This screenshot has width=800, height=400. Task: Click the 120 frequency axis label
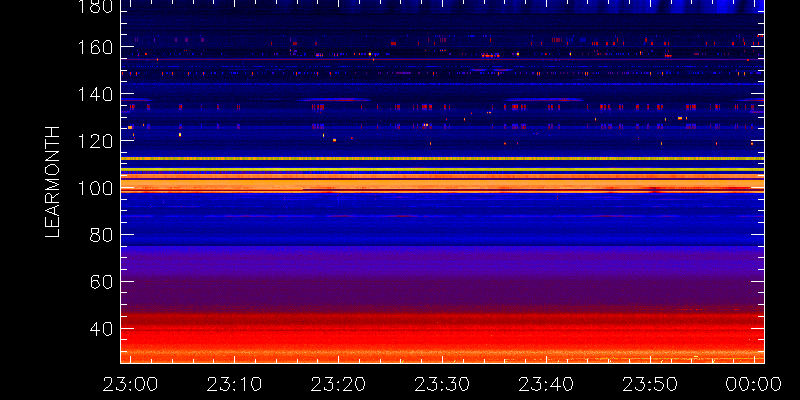(95, 141)
